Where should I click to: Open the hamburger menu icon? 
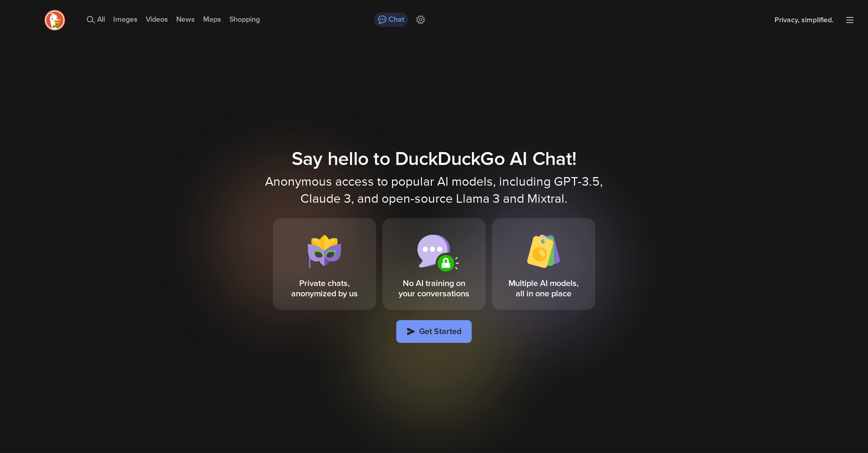click(850, 19)
